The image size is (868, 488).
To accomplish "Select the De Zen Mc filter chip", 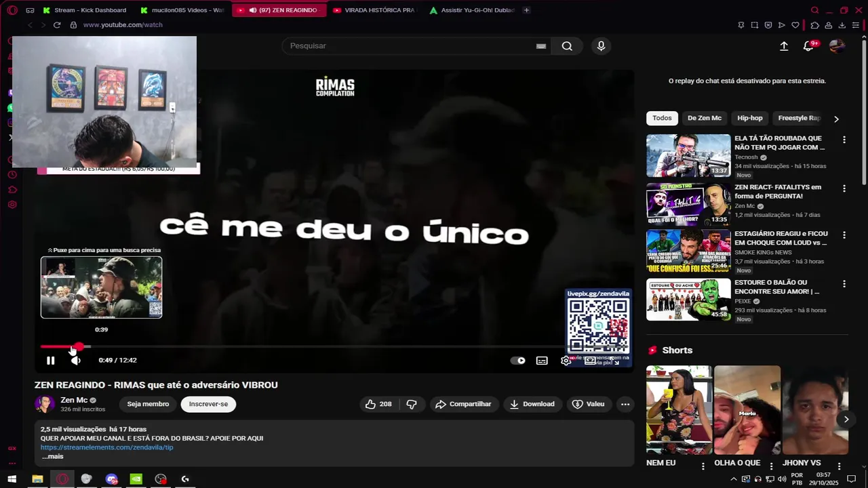I will [x=705, y=118].
